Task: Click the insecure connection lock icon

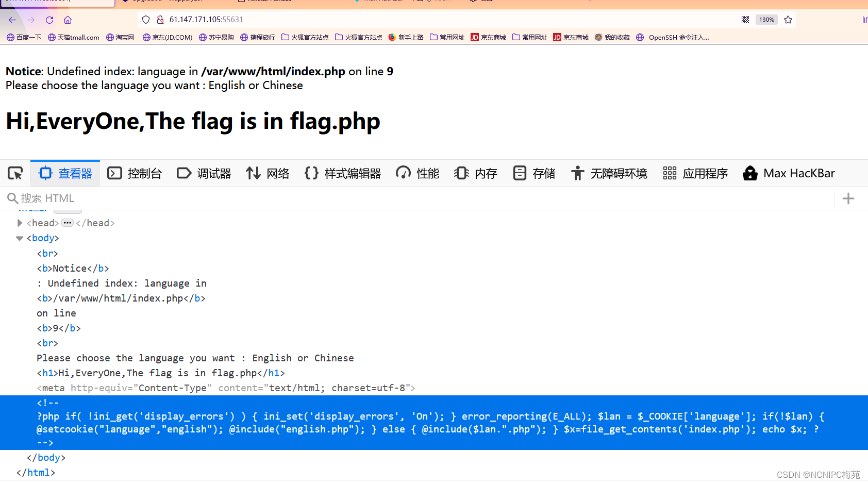Action: click(160, 20)
